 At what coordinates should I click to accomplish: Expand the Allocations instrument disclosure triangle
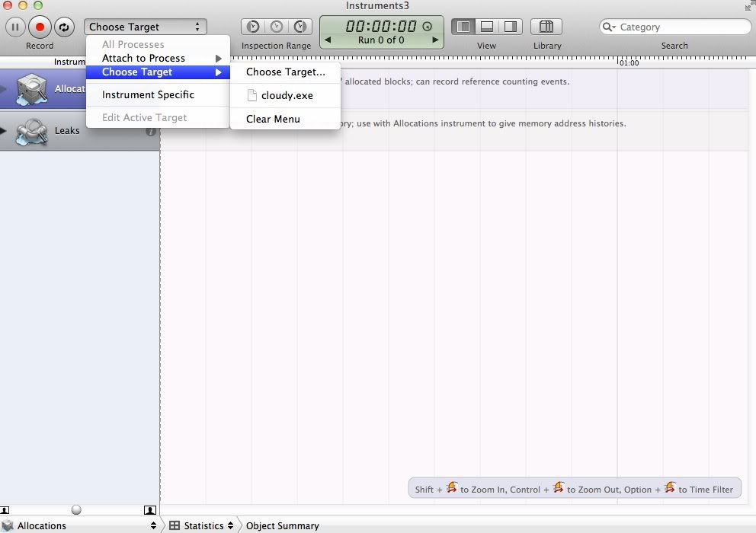(x=3, y=88)
